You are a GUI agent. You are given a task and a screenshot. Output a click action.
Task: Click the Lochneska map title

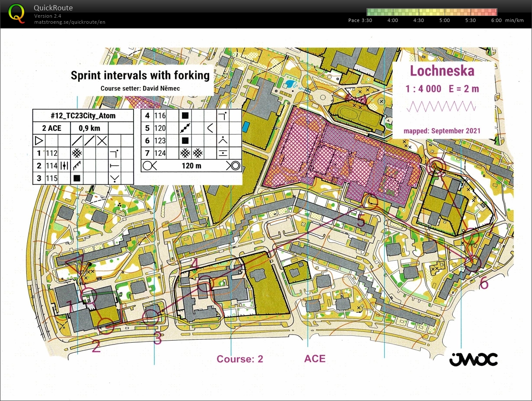442,71
